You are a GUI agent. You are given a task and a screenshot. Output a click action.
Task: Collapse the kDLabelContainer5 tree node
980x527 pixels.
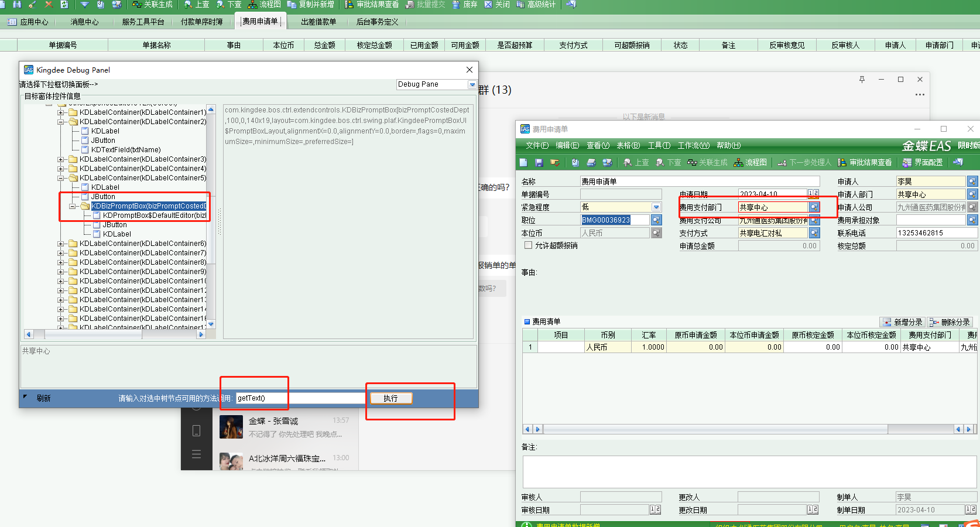(61, 178)
